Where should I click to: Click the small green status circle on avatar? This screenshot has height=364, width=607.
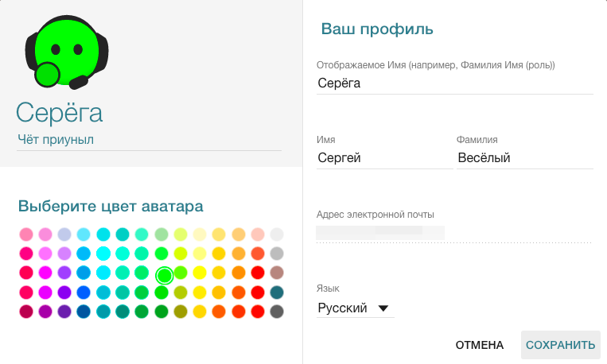(48, 74)
